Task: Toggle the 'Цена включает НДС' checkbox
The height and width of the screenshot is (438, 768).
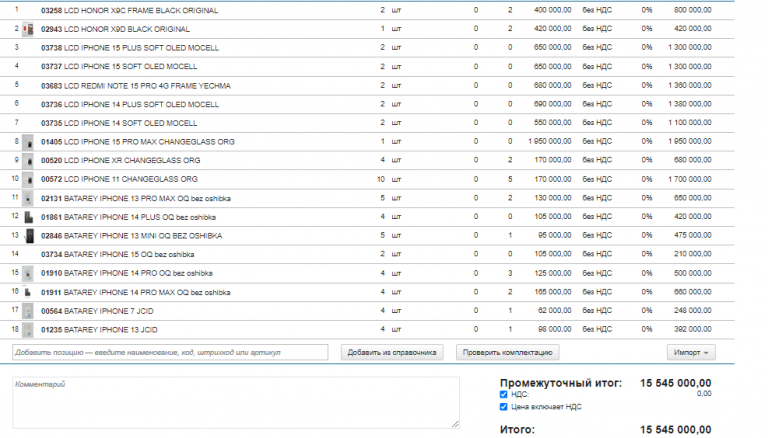Action: coord(504,407)
